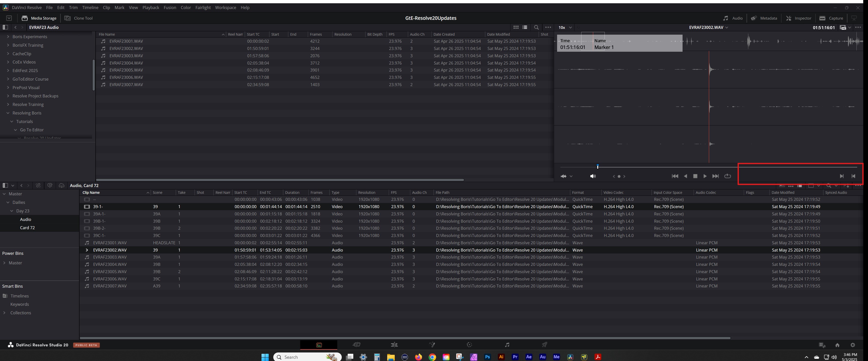Switch media storage to list view

[x=525, y=27]
